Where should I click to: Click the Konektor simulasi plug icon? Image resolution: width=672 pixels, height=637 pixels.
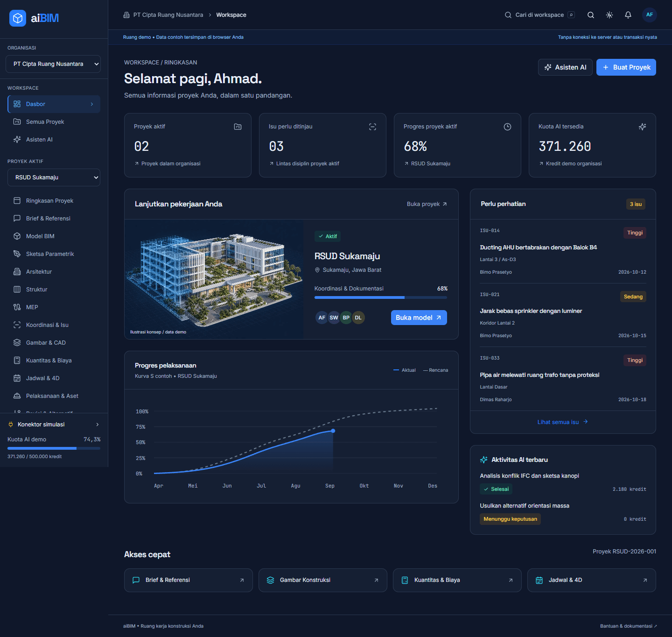[x=11, y=425]
